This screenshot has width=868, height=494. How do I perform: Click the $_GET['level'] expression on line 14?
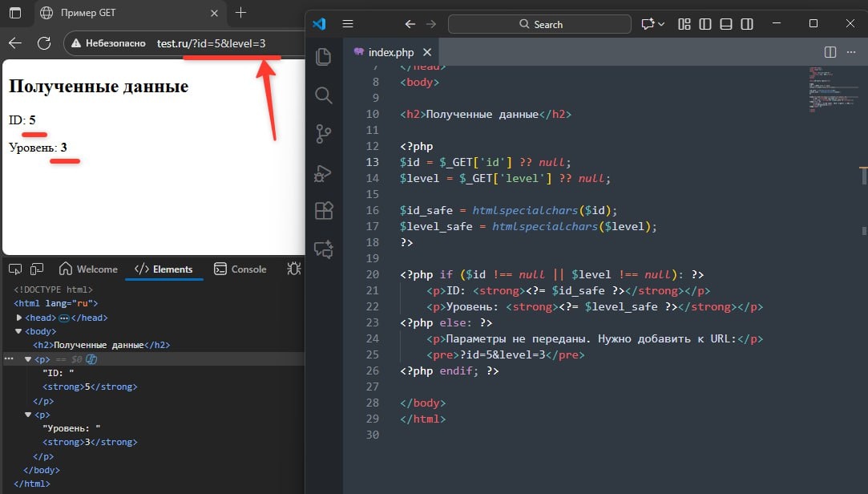click(x=506, y=178)
